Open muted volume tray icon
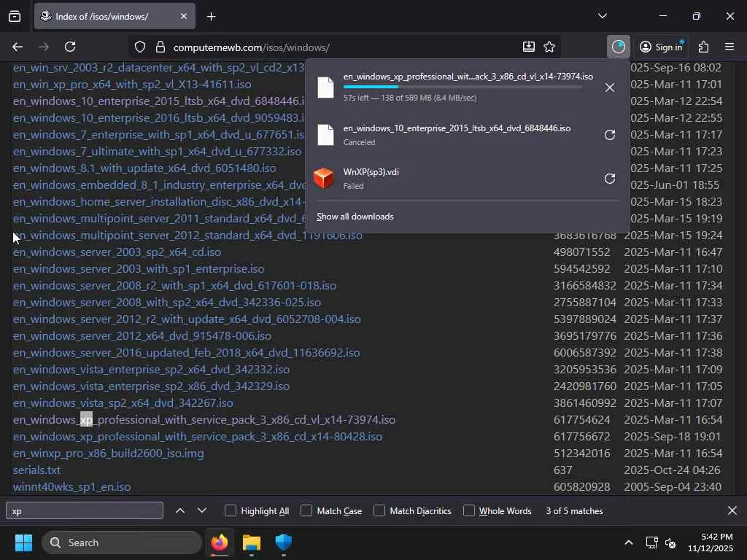 tap(670, 542)
